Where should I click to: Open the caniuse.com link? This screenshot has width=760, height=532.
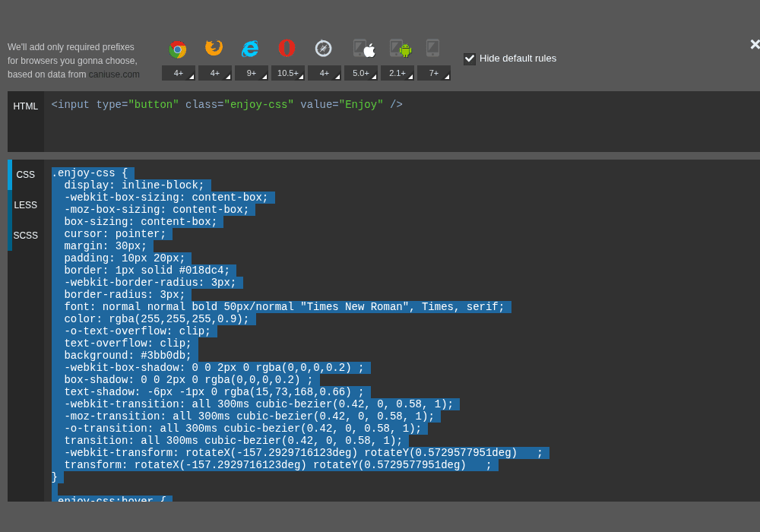coord(114,74)
